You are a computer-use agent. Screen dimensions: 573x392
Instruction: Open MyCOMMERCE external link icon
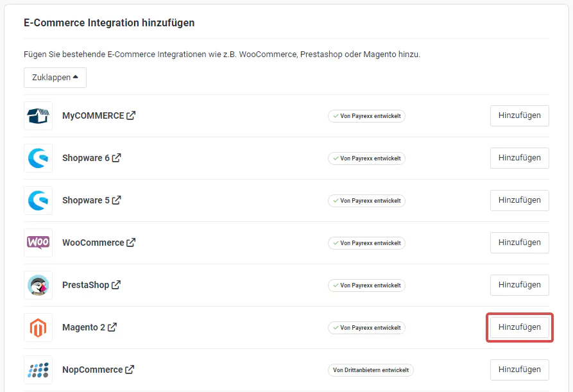131,116
